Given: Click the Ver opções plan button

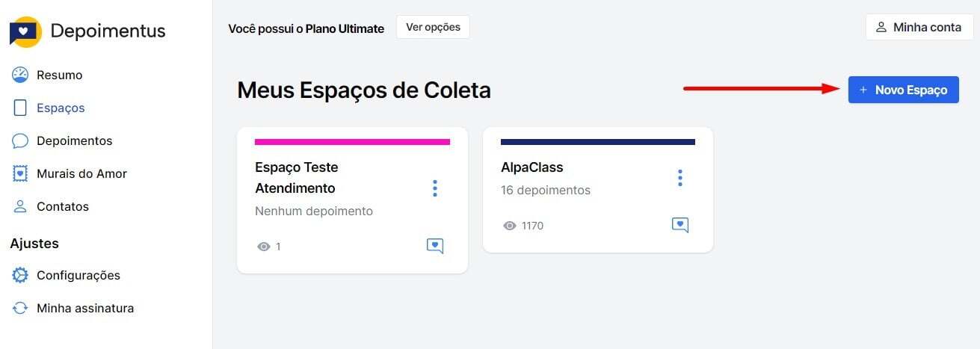Looking at the screenshot, I should pyautogui.click(x=433, y=28).
